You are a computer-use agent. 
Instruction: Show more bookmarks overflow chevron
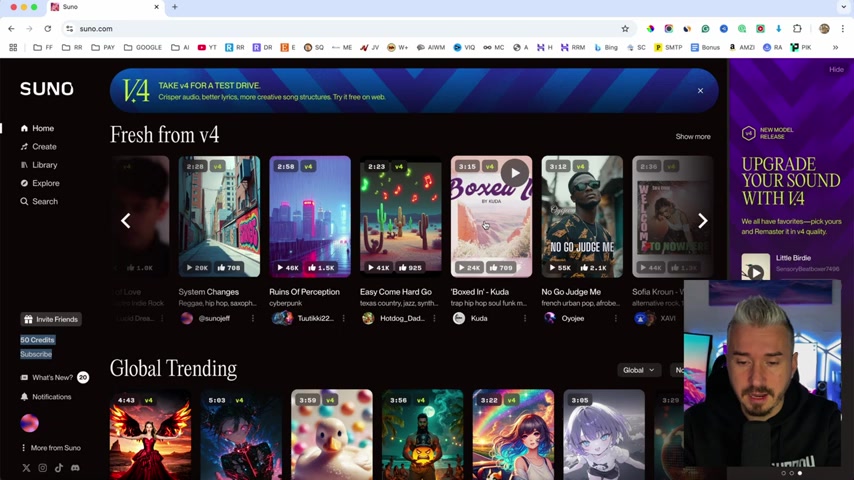click(x=835, y=47)
